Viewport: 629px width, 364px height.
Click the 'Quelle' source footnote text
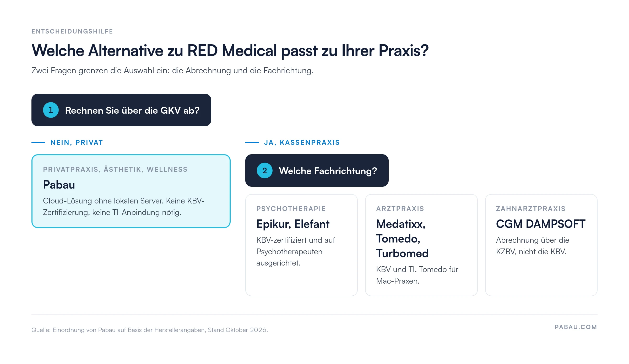tap(150, 330)
